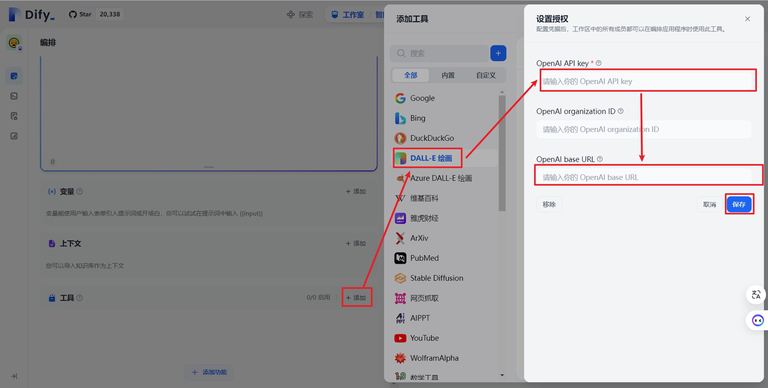Select the DALL-E 绘画 tool icon

(x=400, y=158)
